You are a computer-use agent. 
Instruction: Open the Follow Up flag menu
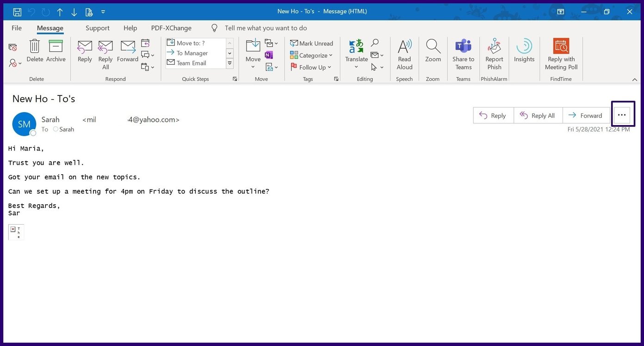(x=310, y=67)
